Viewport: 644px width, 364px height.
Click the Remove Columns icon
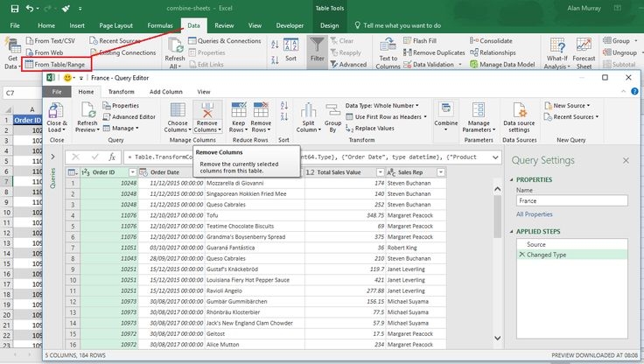[x=206, y=111]
